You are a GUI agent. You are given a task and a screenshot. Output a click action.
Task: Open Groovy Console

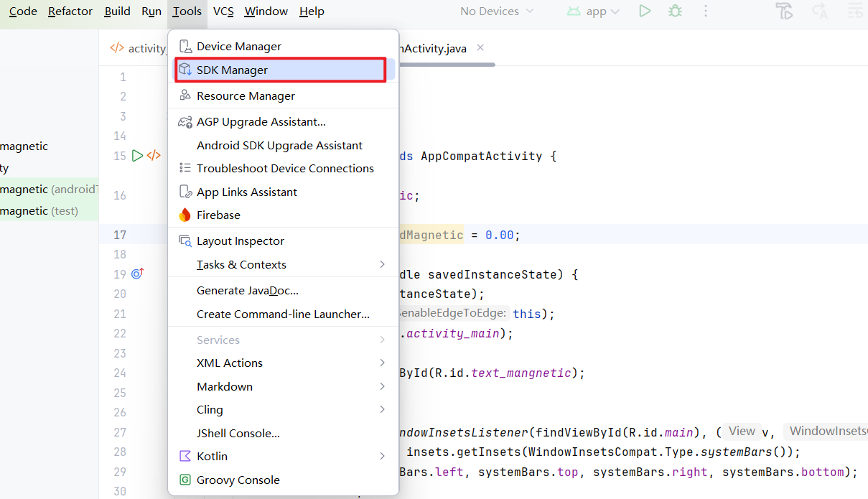pos(283,480)
